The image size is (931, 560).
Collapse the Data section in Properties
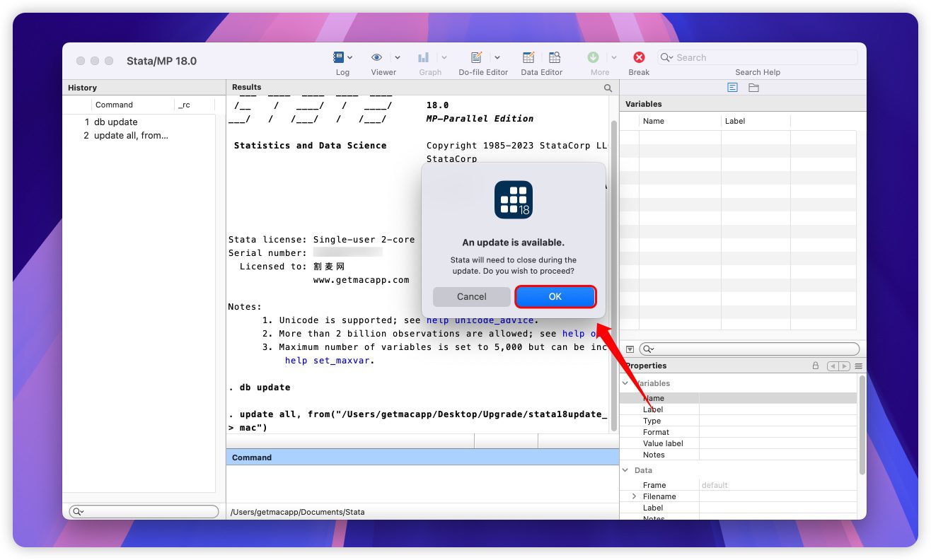[625, 470]
